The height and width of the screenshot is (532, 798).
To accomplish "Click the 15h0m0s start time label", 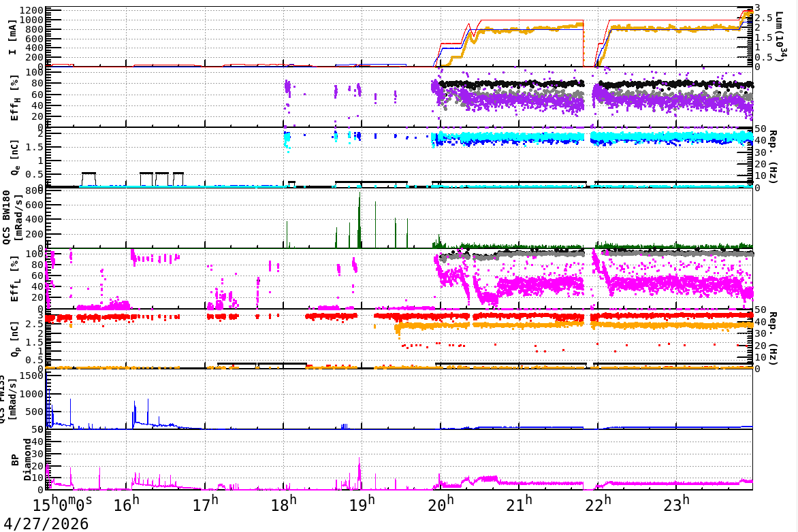I will pyautogui.click(x=63, y=505).
